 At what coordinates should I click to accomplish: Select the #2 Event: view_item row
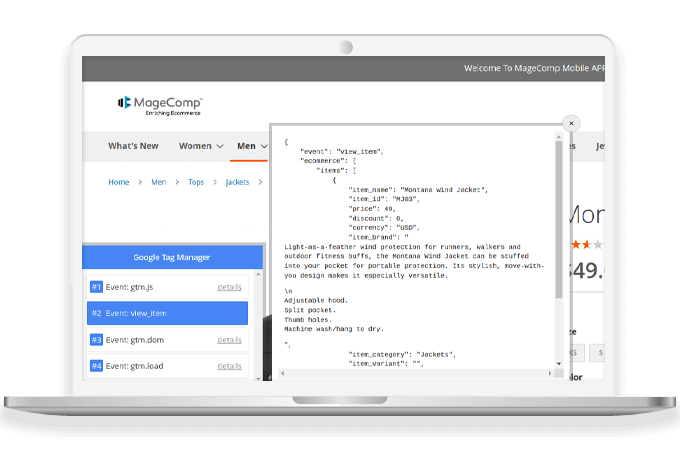click(167, 313)
